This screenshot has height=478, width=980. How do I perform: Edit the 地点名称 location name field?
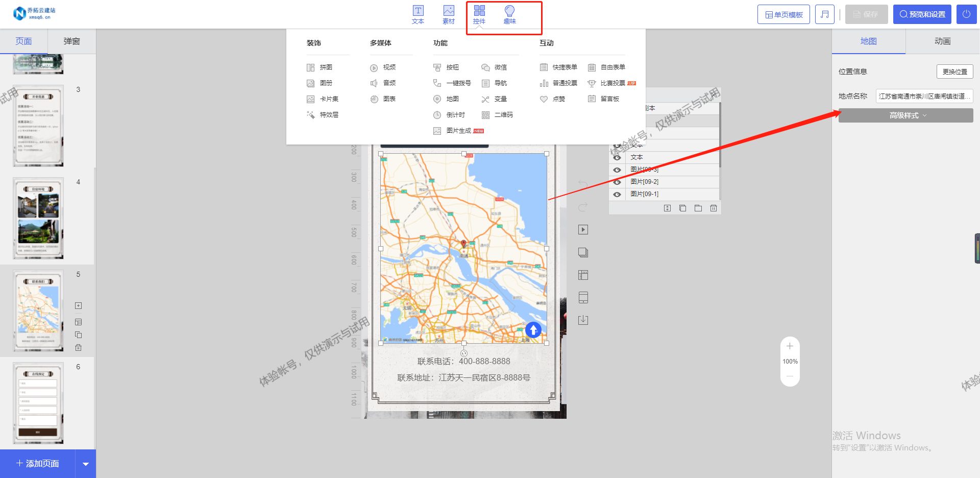coord(924,96)
